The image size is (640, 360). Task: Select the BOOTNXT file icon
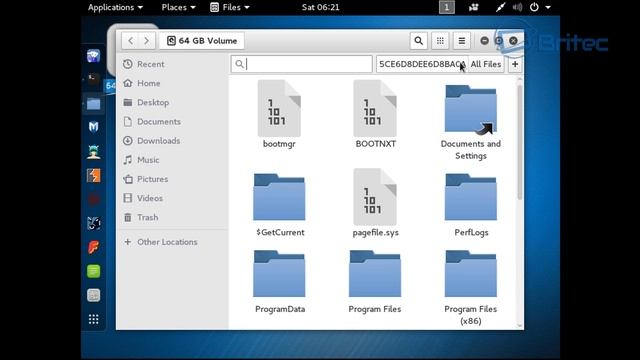click(x=375, y=109)
